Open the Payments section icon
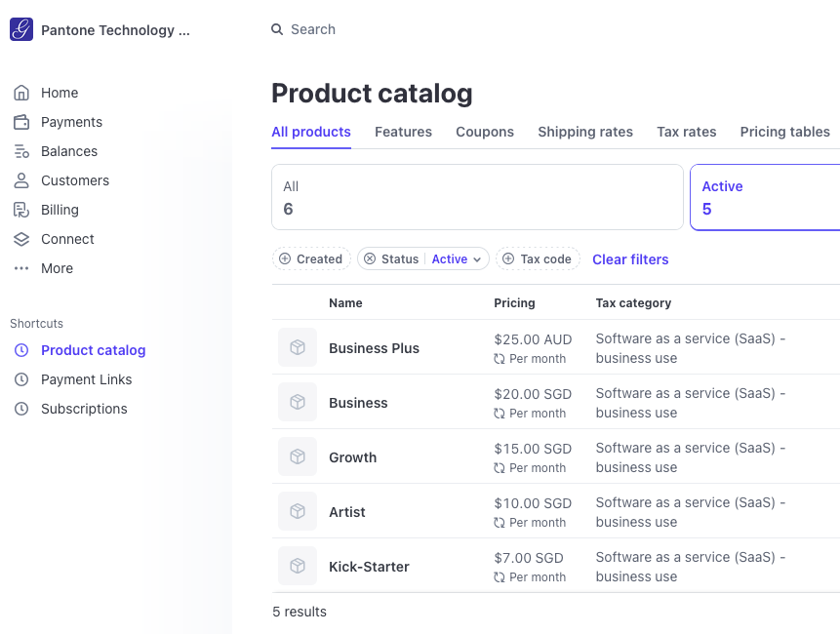 (x=20, y=122)
